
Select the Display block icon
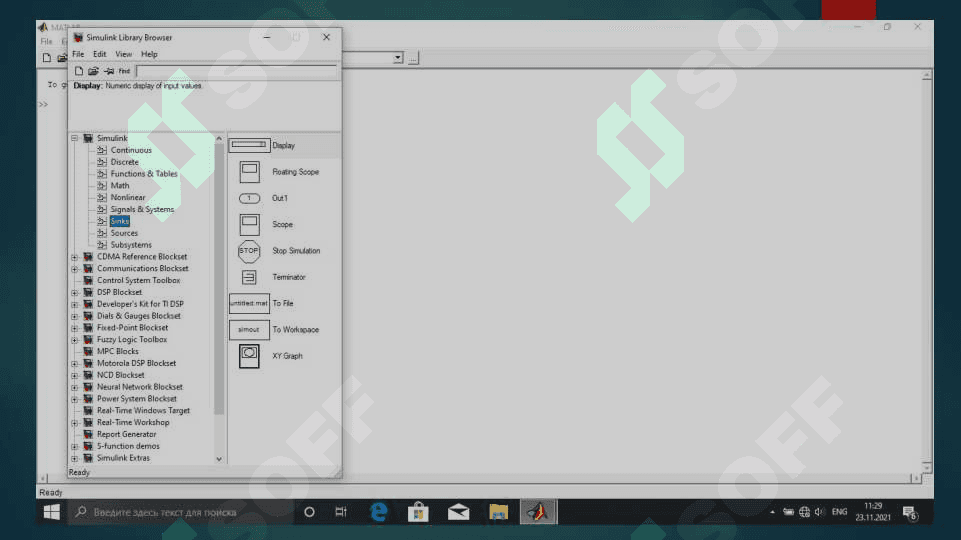[x=249, y=145]
